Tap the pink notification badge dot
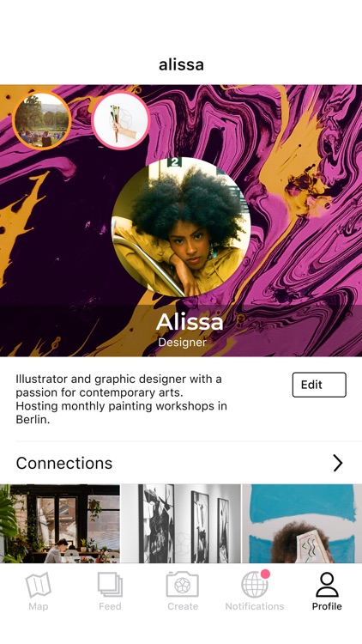The width and height of the screenshot is (362, 644). pos(265,574)
